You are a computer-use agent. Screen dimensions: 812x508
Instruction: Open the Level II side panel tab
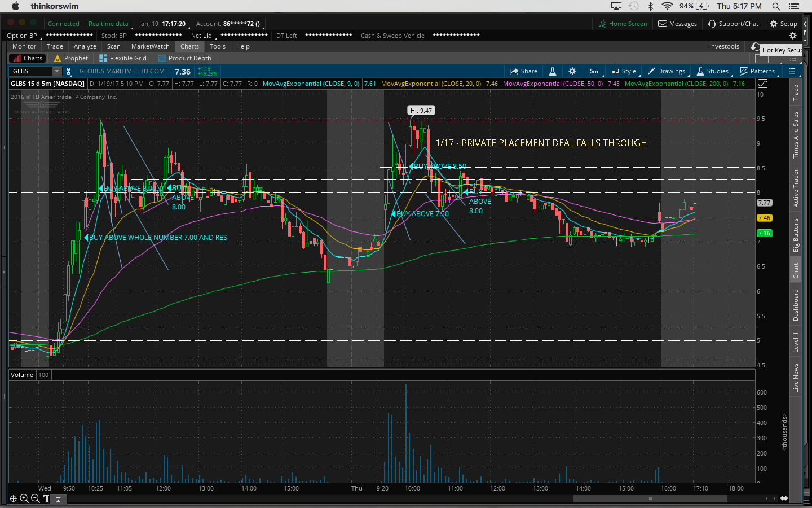pos(796,341)
